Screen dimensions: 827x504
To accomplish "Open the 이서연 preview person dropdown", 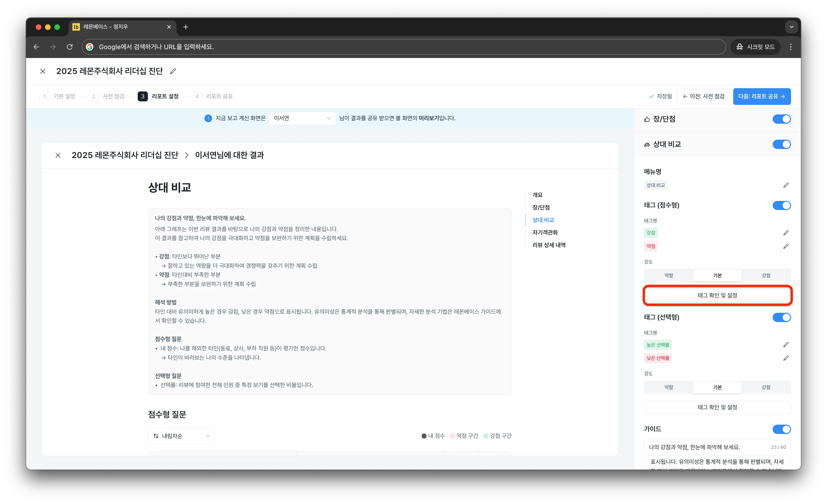I will coord(302,118).
